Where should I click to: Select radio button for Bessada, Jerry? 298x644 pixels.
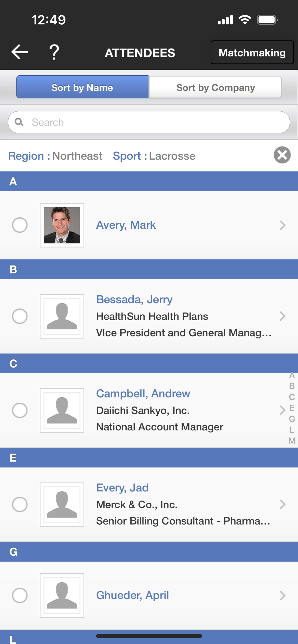[20, 316]
